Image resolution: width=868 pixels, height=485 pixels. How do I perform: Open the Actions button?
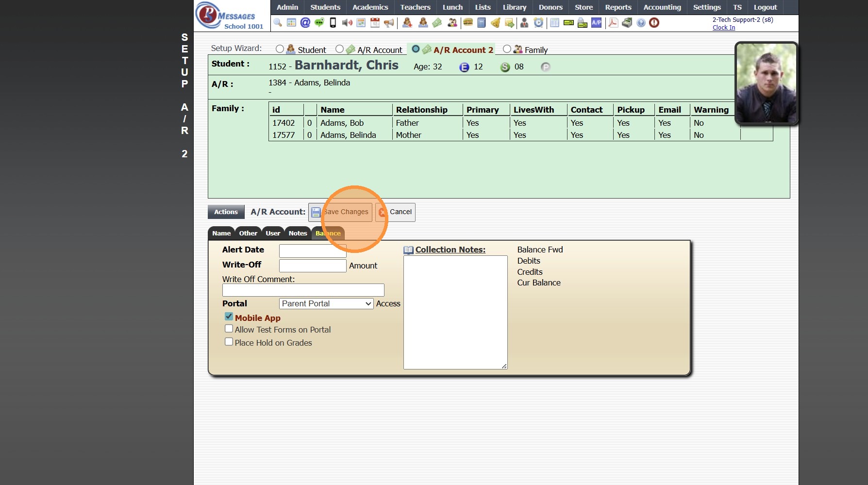226,212
